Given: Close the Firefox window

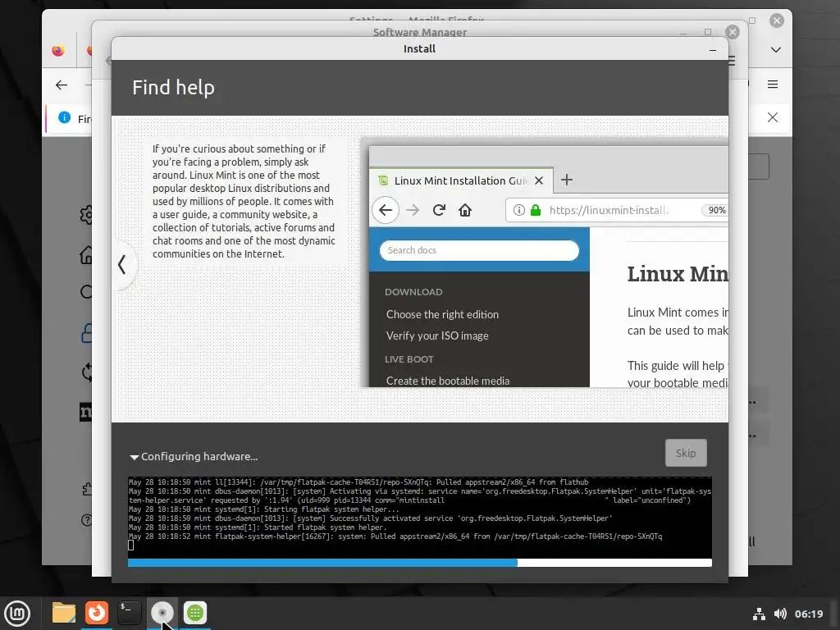Looking at the screenshot, I should (x=777, y=21).
